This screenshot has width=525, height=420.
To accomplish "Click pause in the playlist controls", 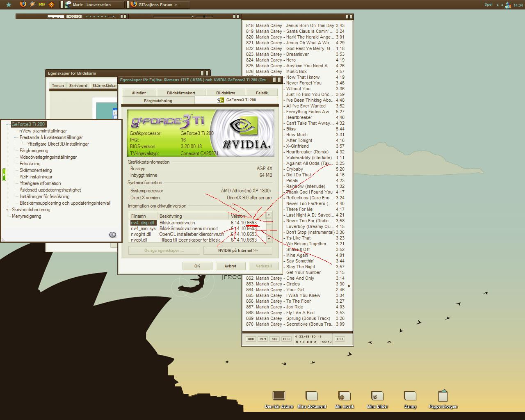I will point(304,342).
